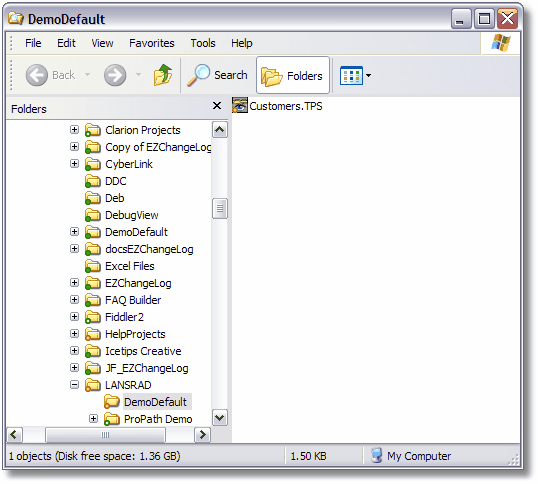Click the FAQ Builder folder icon

click(x=93, y=300)
